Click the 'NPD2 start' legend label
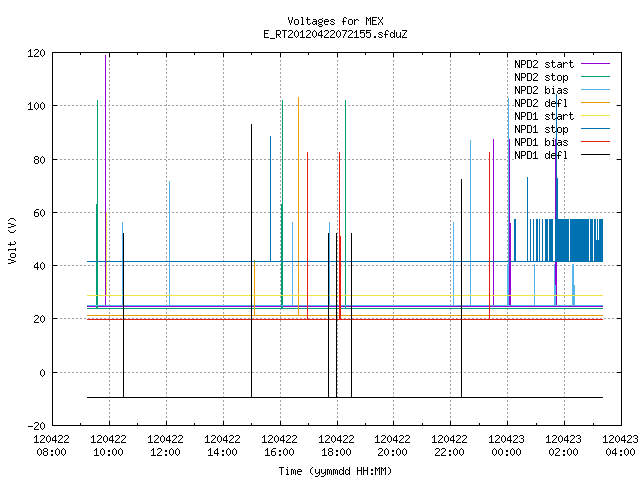 pyautogui.click(x=544, y=64)
